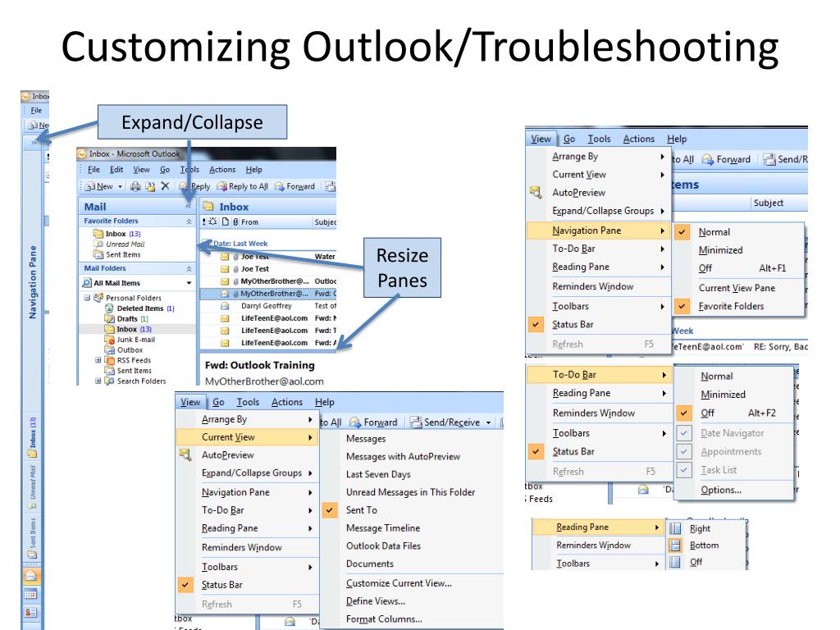Collapse the Favorite Folders section
Screen dimensions: 840x630
coord(189,221)
